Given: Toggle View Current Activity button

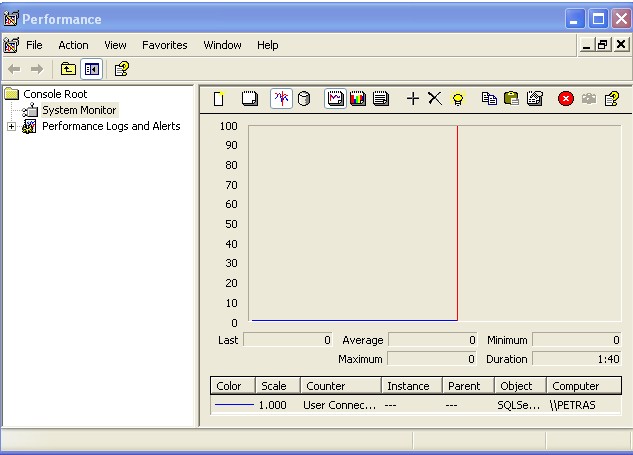Looking at the screenshot, I should coord(281,99).
